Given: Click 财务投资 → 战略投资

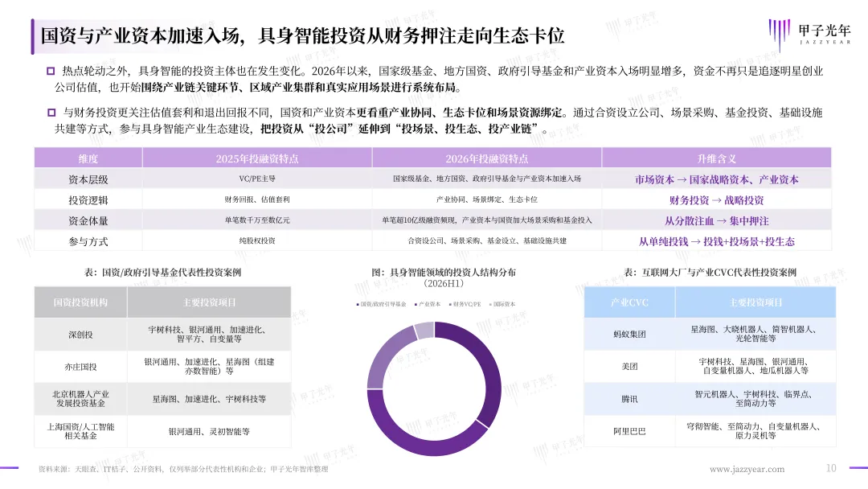Looking at the screenshot, I should point(716,200).
